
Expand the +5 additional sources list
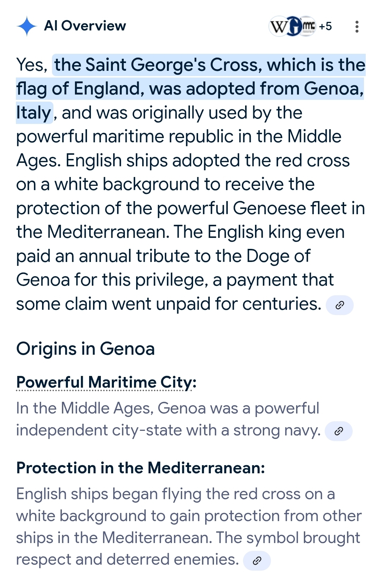tap(325, 27)
